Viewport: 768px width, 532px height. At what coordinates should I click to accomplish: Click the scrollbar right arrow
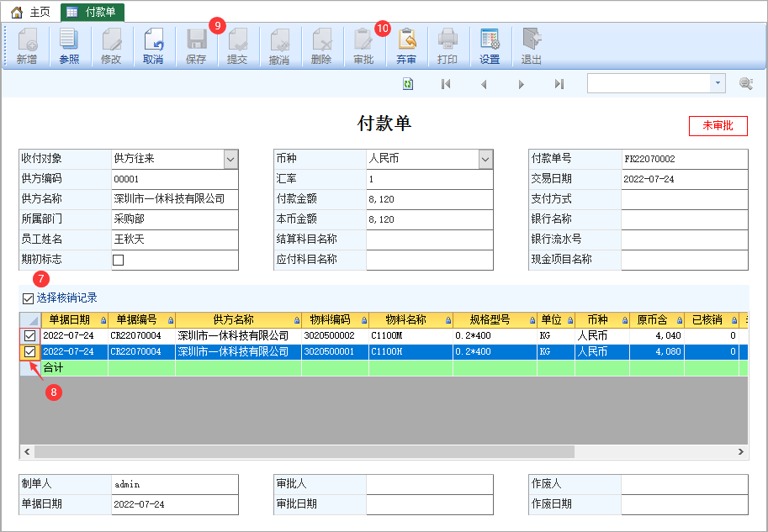pos(741,451)
